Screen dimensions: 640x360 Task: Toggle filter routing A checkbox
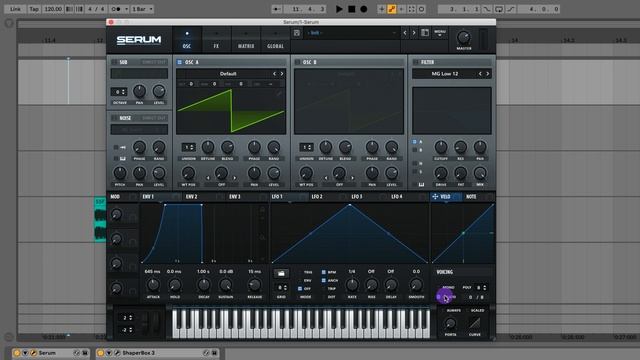(x=415, y=142)
